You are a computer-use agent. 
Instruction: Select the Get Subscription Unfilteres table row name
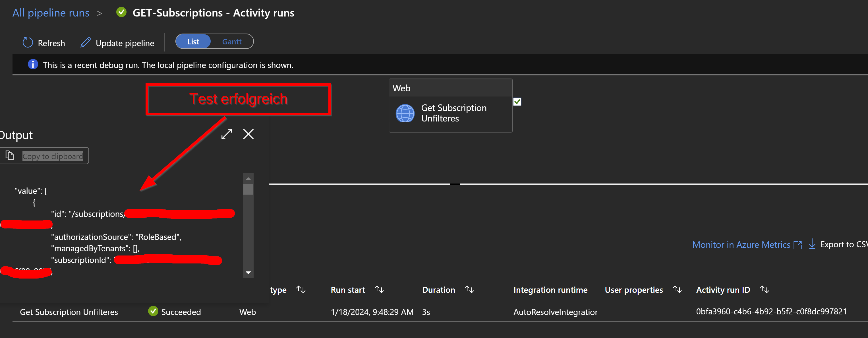[x=69, y=312]
